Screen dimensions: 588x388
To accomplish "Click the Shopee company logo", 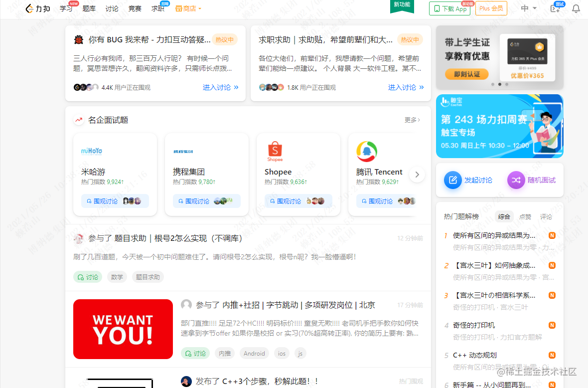I will (275, 151).
